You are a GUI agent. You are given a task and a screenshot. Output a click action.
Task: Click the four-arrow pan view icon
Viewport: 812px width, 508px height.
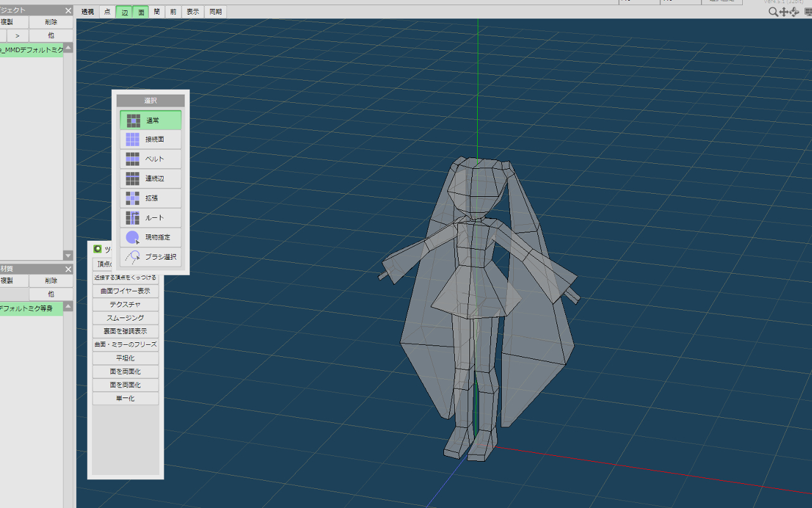(783, 11)
